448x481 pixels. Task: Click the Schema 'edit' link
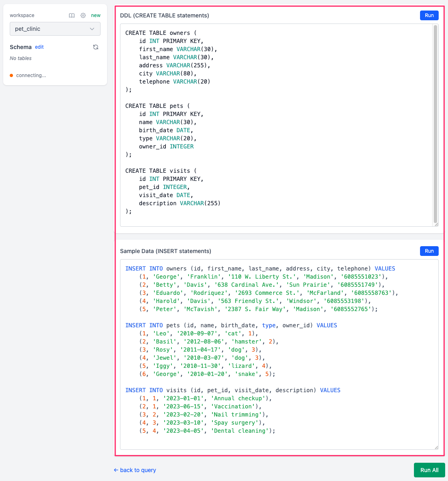(39, 47)
